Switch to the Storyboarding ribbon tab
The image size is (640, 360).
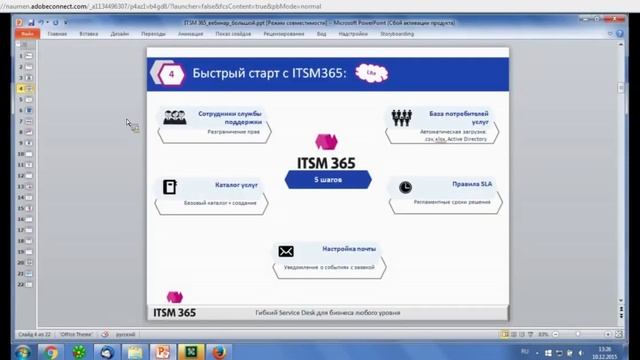pyautogui.click(x=397, y=34)
